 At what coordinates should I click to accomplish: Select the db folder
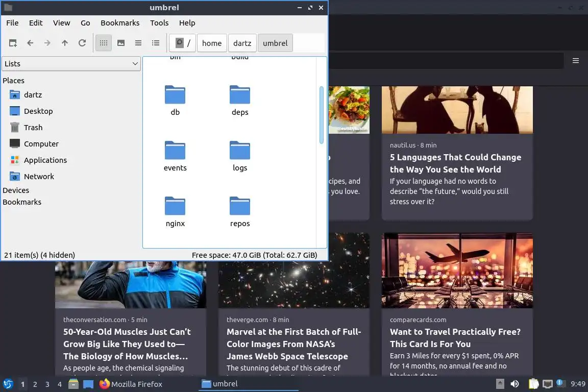pos(175,101)
